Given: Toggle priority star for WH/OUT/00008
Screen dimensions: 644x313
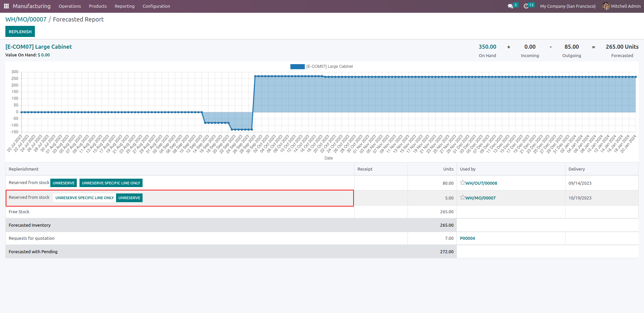Looking at the screenshot, I should coord(463,183).
